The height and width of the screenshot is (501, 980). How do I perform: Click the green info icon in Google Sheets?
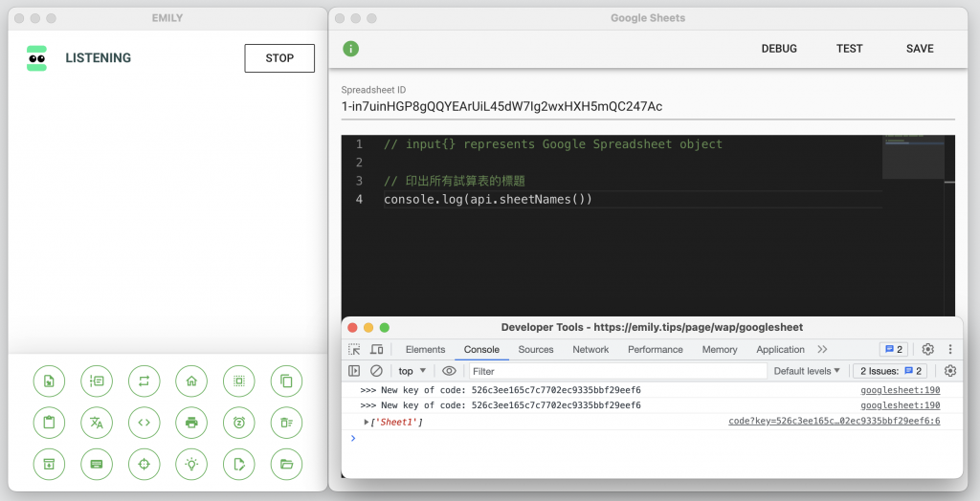[x=351, y=48]
